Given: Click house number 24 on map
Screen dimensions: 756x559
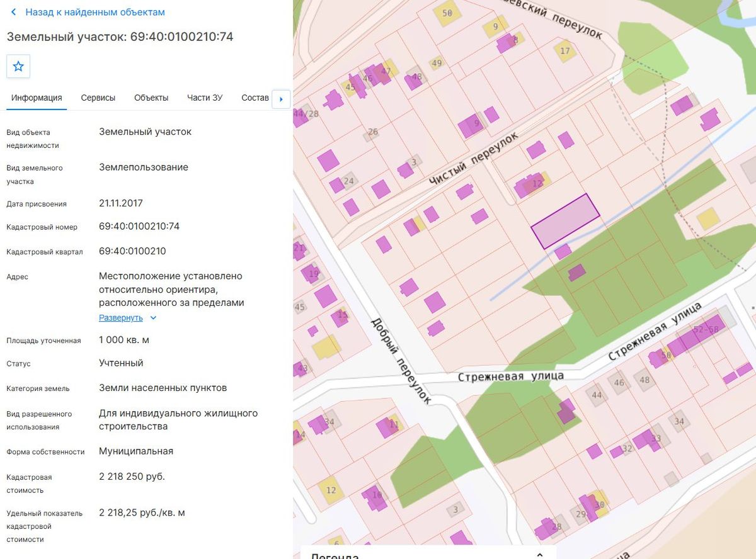Looking at the screenshot, I should 348,181.
